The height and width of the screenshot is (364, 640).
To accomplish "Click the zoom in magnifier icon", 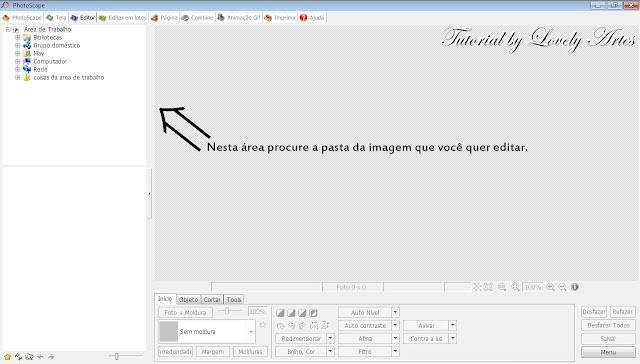I will pos(550,287).
